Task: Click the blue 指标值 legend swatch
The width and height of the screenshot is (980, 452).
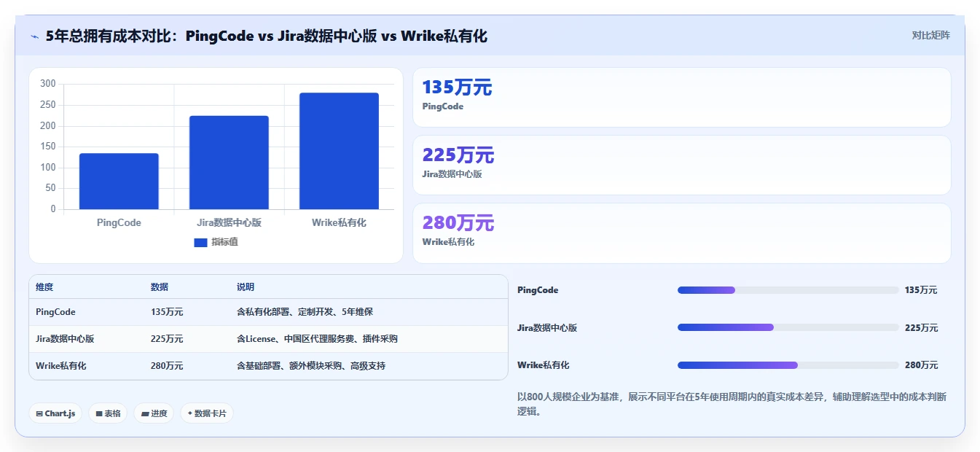Action: pyautogui.click(x=200, y=243)
